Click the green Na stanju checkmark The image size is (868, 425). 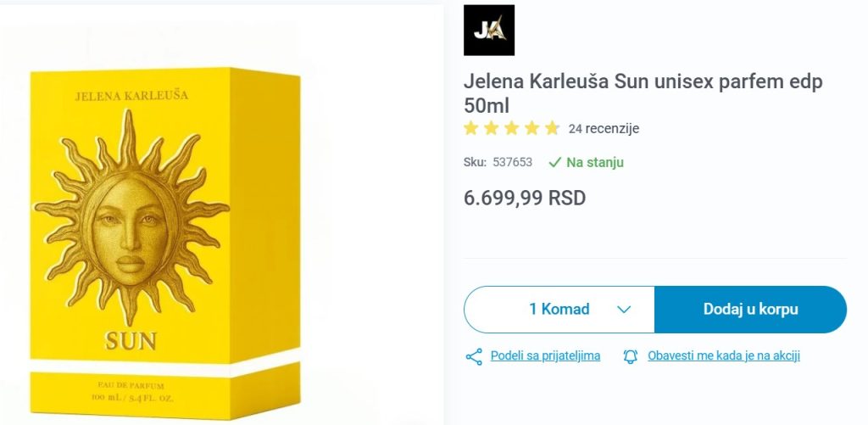click(554, 162)
